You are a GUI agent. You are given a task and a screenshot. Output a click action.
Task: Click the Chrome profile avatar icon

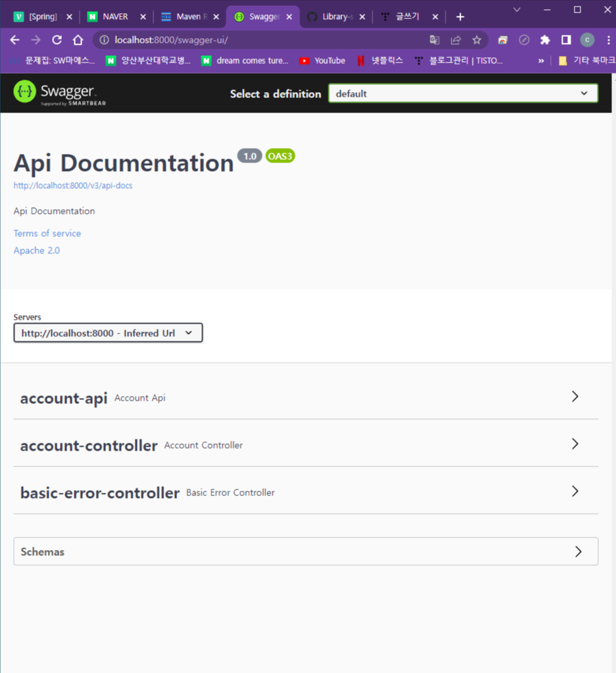point(586,39)
